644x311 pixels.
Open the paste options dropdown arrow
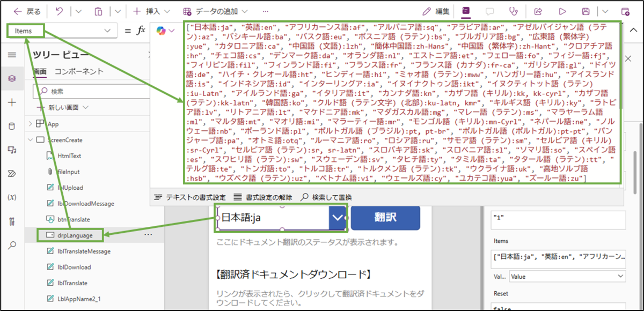pyautogui.click(x=116, y=11)
